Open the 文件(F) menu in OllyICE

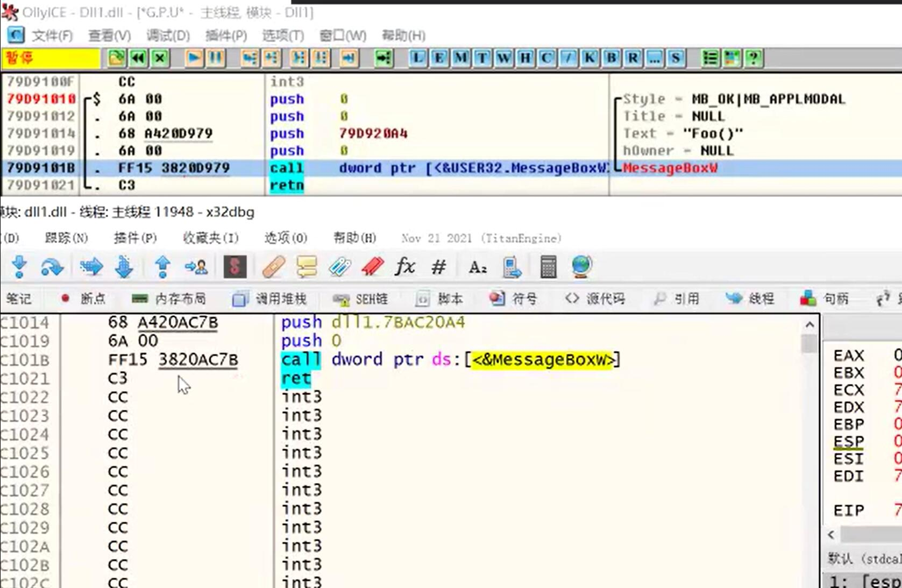point(52,36)
